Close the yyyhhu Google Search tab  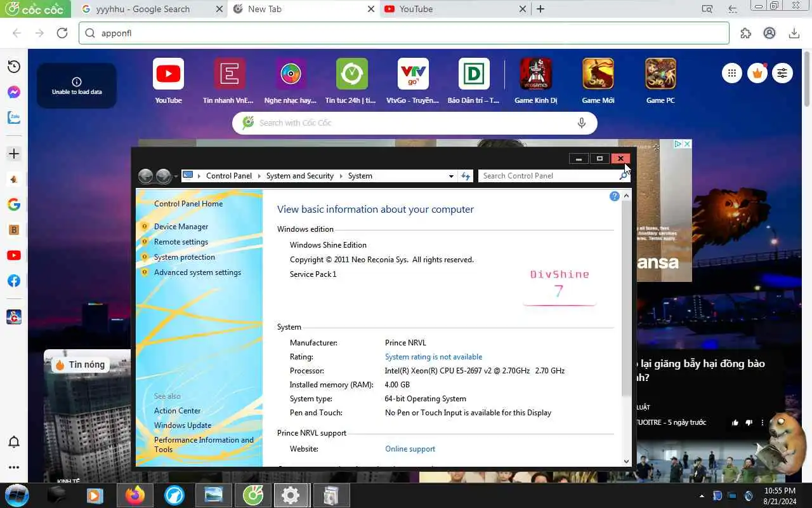pyautogui.click(x=219, y=9)
